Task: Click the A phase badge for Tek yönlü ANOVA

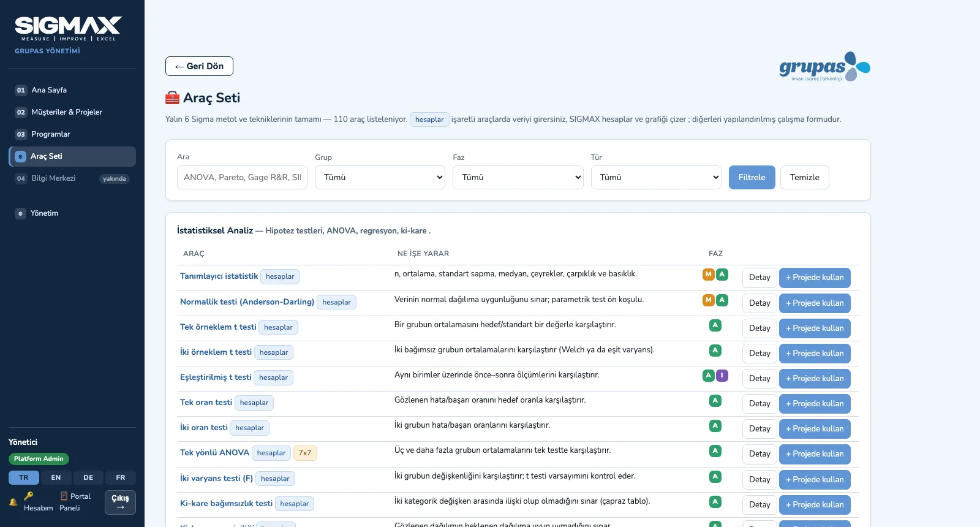Action: pyautogui.click(x=715, y=451)
